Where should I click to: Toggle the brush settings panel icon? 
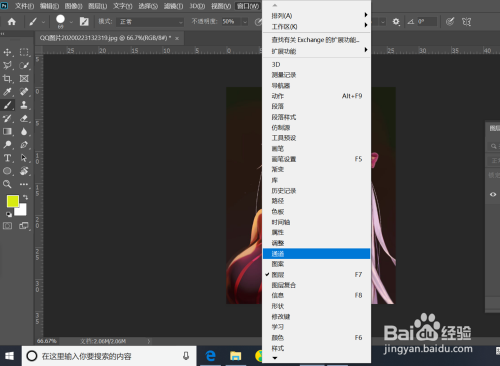click(x=84, y=22)
